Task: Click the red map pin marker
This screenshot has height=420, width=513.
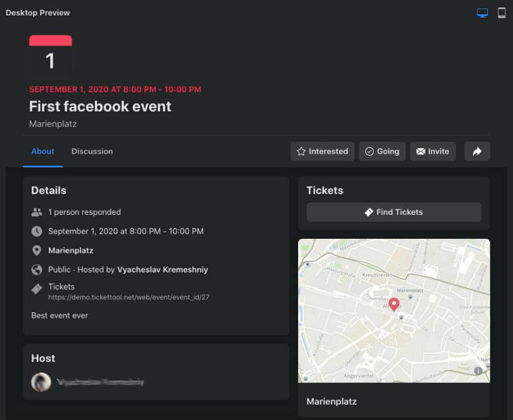Action: click(x=394, y=304)
